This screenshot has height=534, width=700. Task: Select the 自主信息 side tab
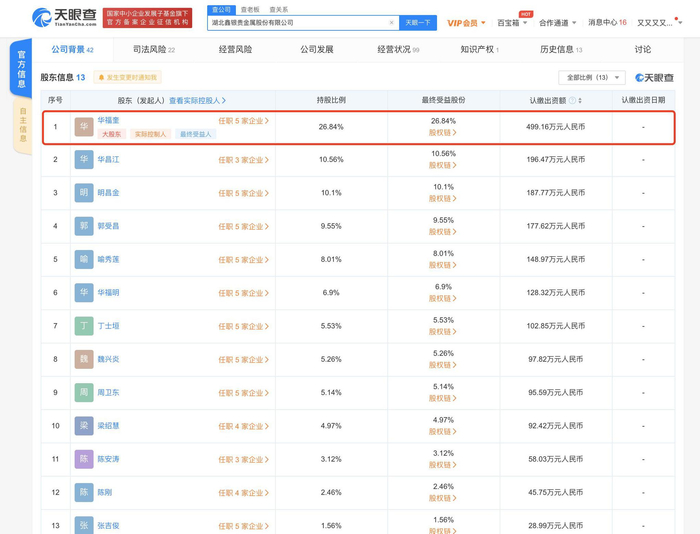pyautogui.click(x=22, y=125)
